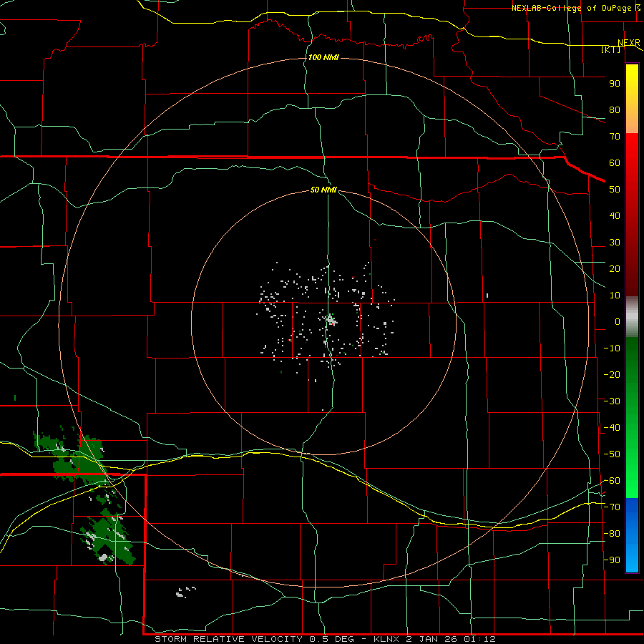Click the -10 knot scale label

[x=612, y=348]
